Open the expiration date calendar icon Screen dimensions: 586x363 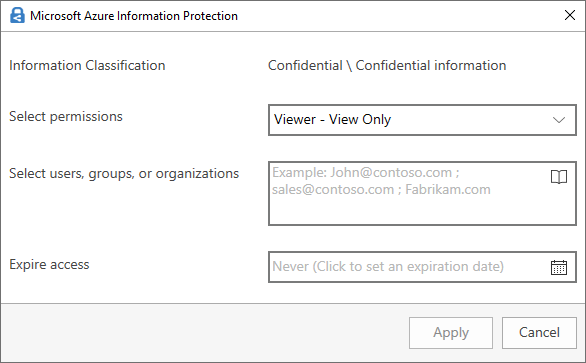click(559, 267)
